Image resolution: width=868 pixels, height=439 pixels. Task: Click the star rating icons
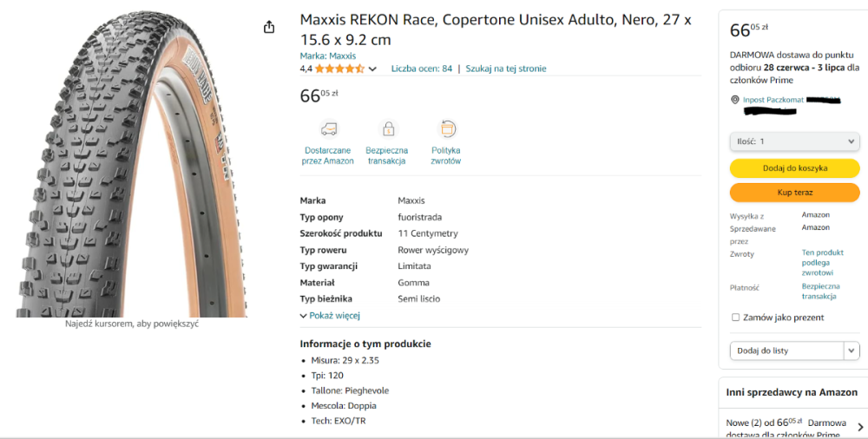pos(339,69)
